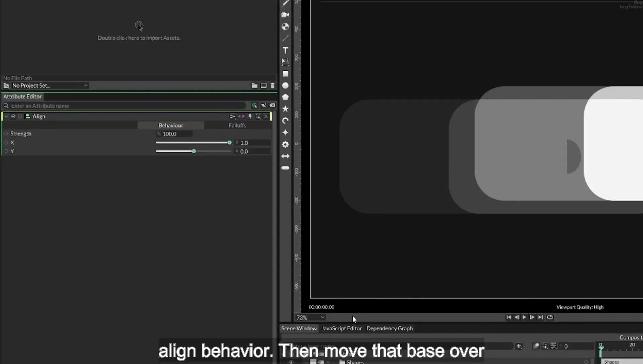
Task: Select the Cog shape tool
Action: [285, 144]
